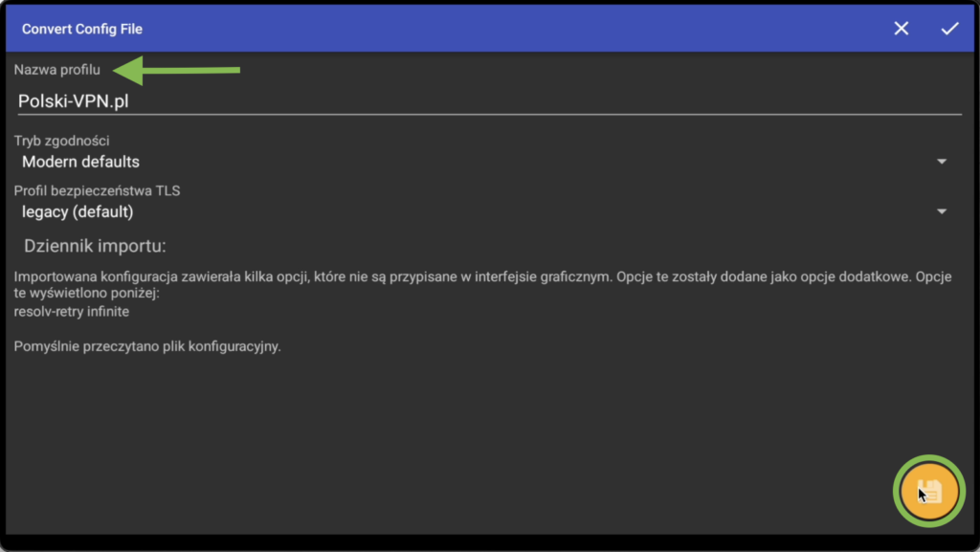Click the Nazwa profilu label
Screen dimensions: 980x552
[x=56, y=69]
